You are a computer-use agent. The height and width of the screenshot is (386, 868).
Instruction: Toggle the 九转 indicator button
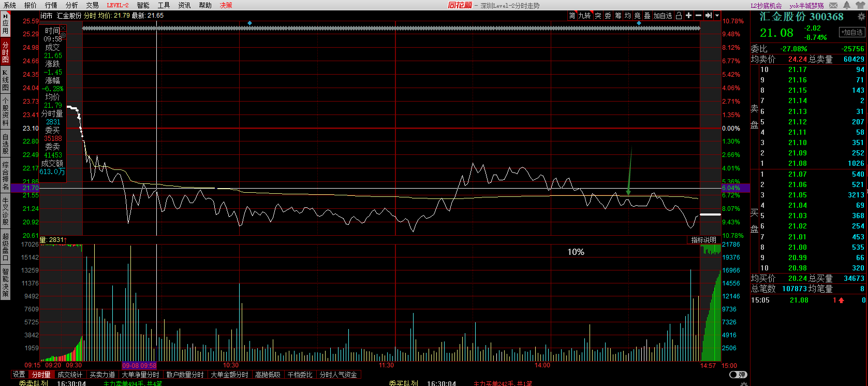pyautogui.click(x=584, y=16)
